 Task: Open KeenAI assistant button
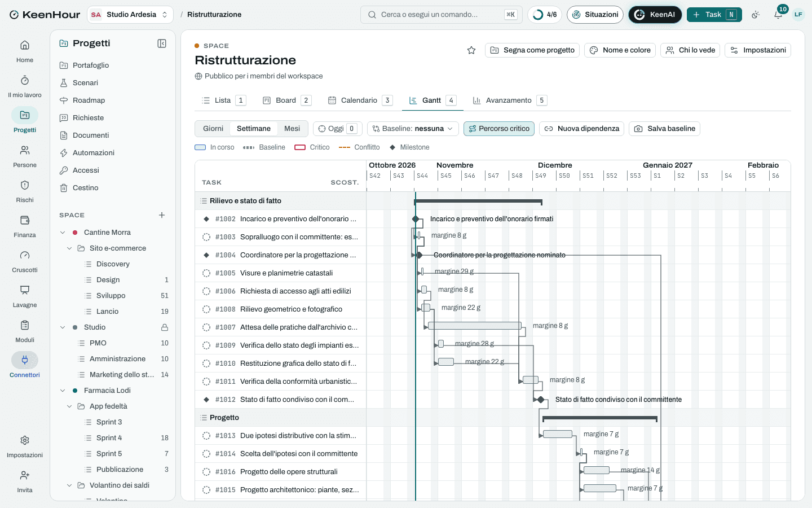click(x=655, y=15)
